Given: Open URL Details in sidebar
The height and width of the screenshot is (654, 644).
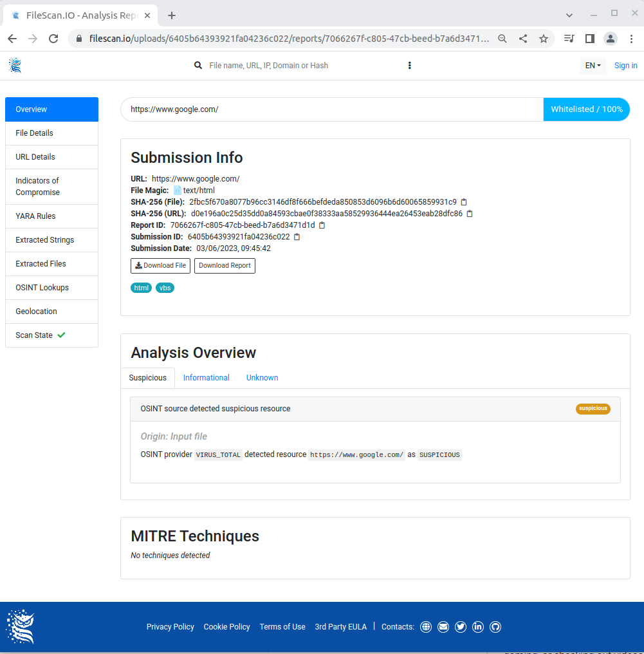Looking at the screenshot, I should pos(51,157).
